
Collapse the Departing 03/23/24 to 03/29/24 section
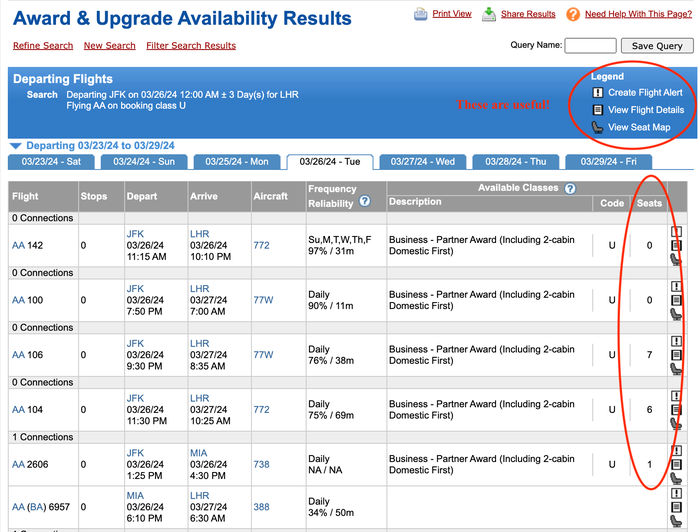16,146
